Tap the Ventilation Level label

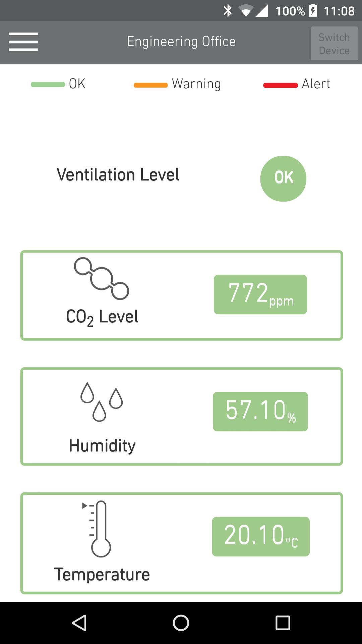(x=118, y=175)
